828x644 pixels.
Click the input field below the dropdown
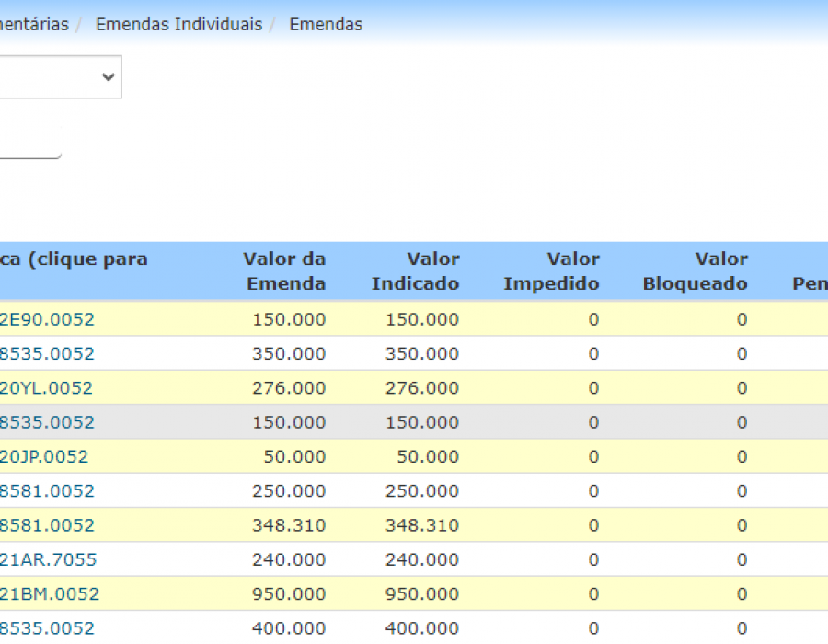30,143
